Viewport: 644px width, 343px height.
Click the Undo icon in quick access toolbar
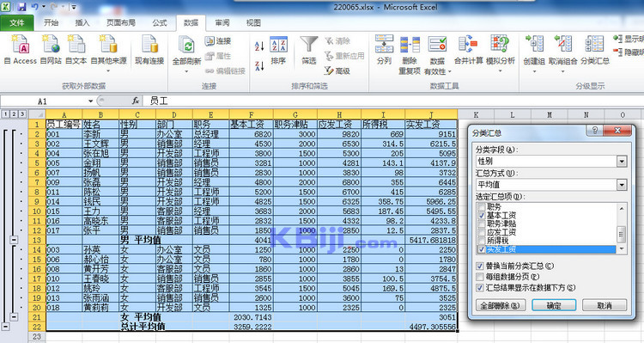point(35,7)
